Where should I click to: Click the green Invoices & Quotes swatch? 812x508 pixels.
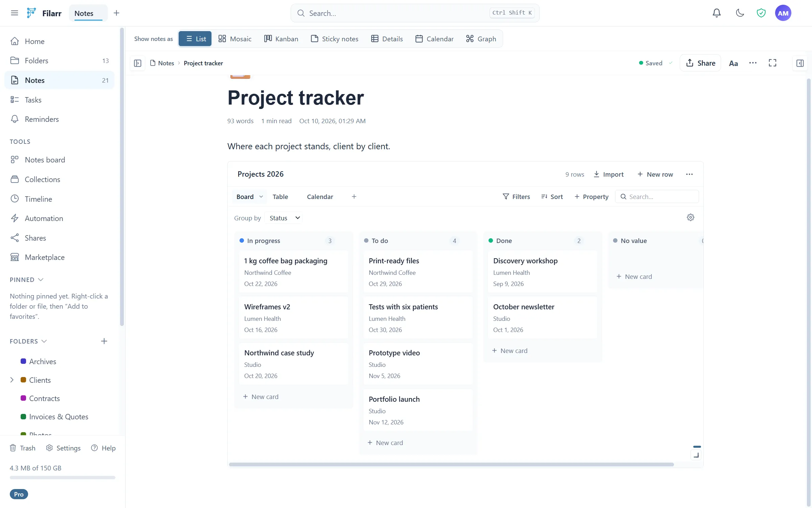[x=23, y=417]
